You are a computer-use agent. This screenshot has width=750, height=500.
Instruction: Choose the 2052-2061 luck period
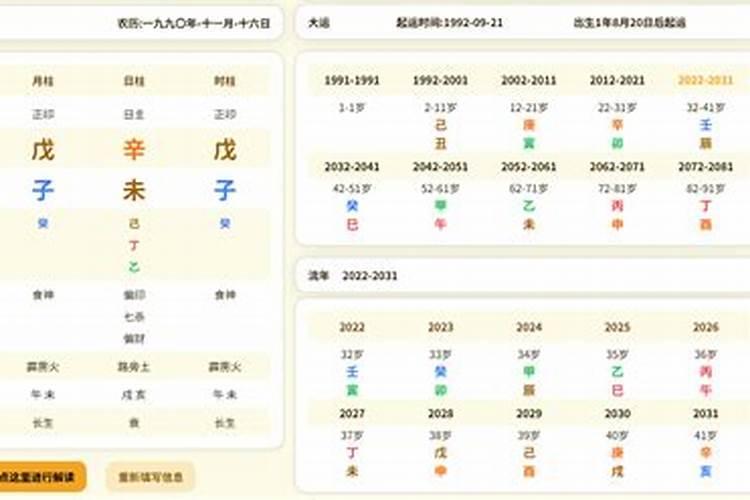pyautogui.click(x=529, y=167)
